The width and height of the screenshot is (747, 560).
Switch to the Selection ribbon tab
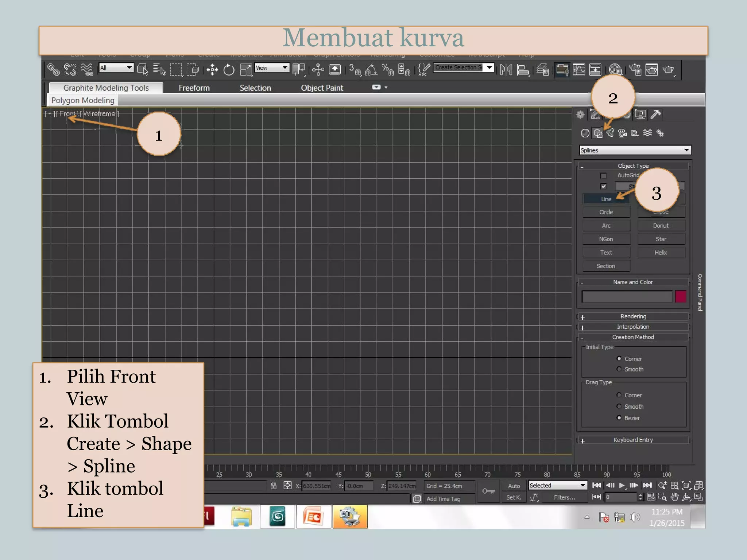point(255,88)
